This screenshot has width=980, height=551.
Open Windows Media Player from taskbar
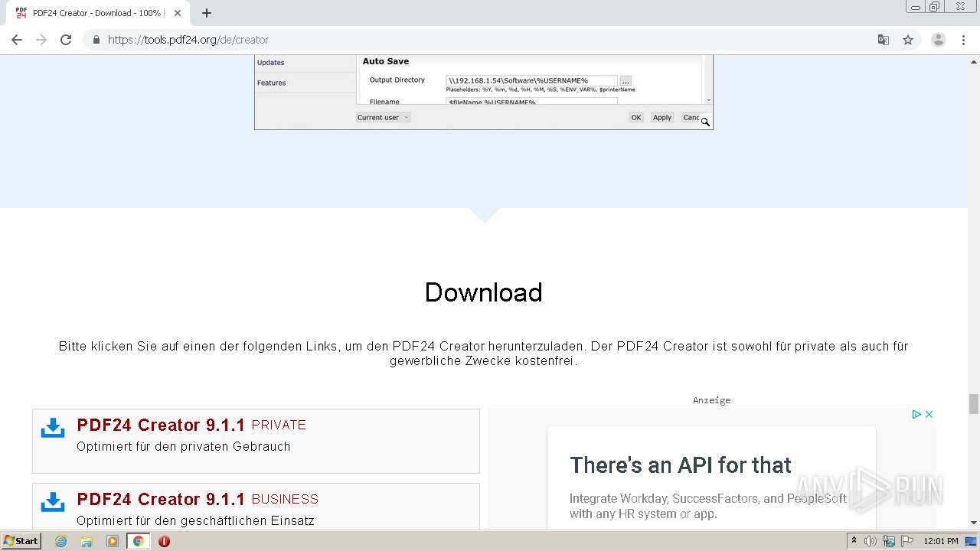tap(113, 541)
